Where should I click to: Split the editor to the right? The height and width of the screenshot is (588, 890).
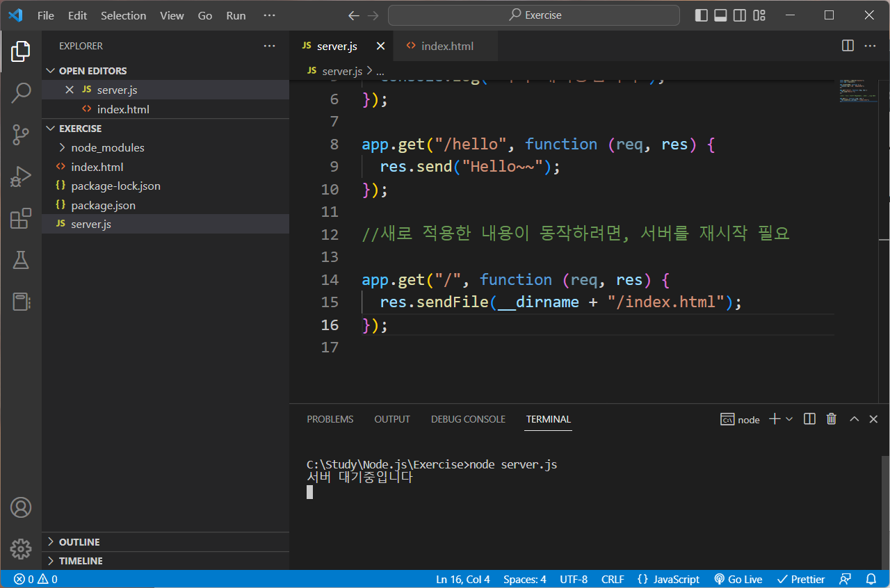848,46
